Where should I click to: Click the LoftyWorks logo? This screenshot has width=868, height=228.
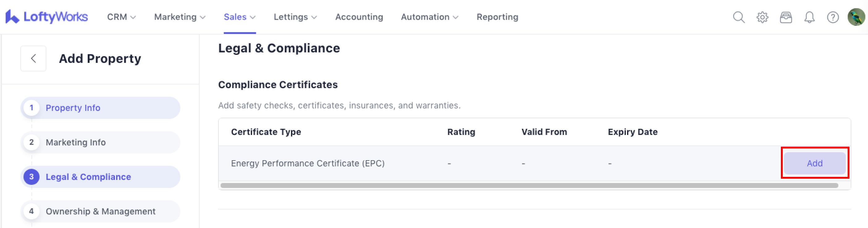(x=47, y=17)
